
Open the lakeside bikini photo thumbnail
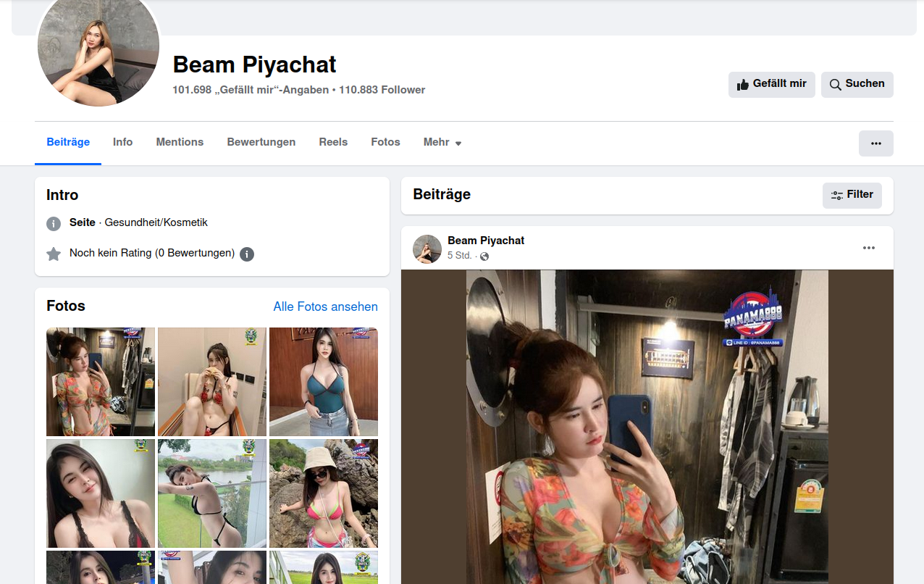pos(212,493)
